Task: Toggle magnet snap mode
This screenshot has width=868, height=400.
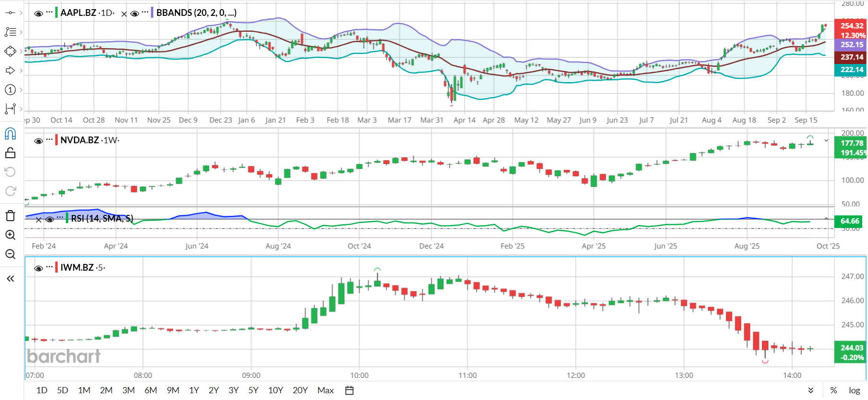Action: (10, 134)
